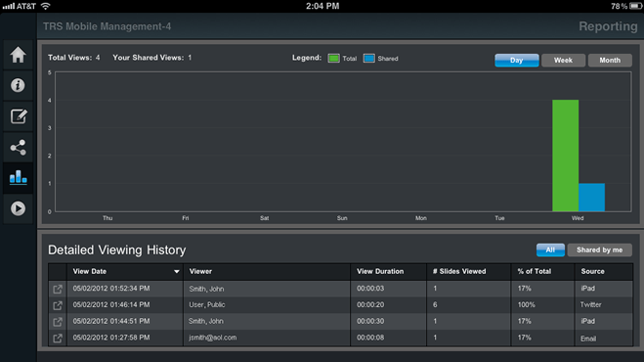Screen dimensions: 644x362
Task: Click Your Shared Views: 1 label
Action: coord(152,58)
